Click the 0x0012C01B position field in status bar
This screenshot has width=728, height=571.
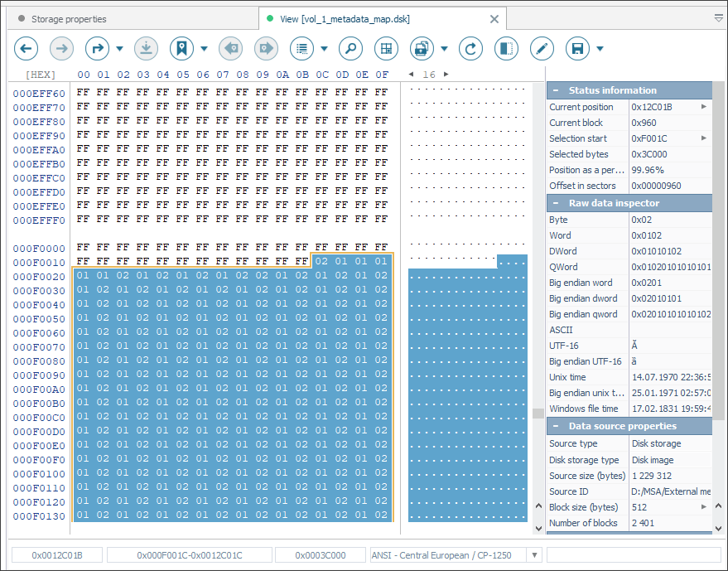[57, 555]
